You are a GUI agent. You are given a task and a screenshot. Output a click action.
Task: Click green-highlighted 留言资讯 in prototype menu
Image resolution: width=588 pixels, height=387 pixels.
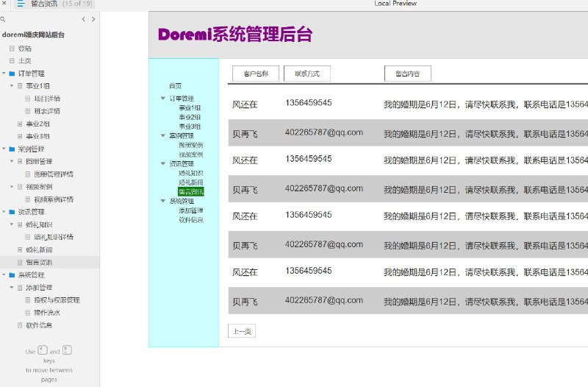tap(191, 192)
